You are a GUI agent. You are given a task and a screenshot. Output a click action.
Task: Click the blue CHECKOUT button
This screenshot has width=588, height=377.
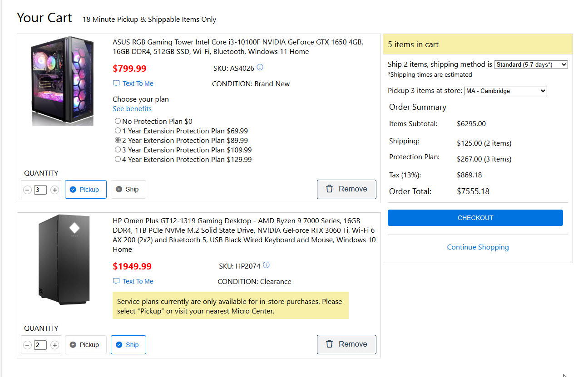coord(475,218)
